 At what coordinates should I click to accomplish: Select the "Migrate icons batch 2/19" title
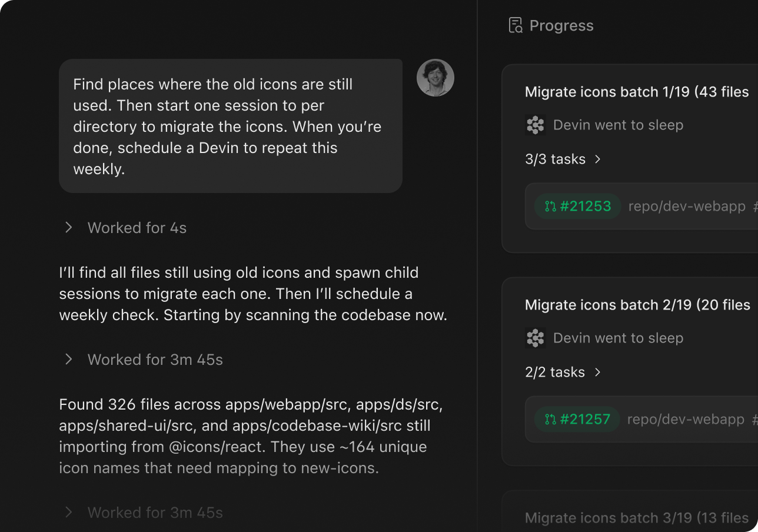pyautogui.click(x=637, y=305)
